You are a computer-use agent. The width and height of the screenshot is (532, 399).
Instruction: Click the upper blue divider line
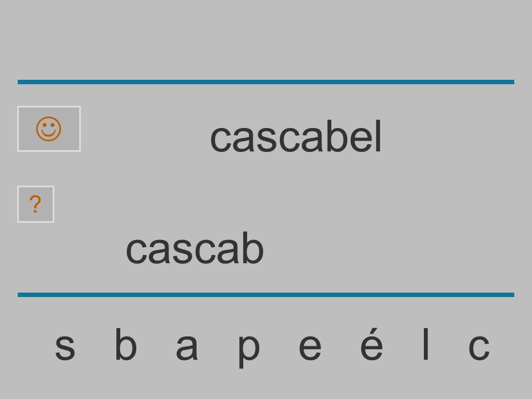(266, 82)
